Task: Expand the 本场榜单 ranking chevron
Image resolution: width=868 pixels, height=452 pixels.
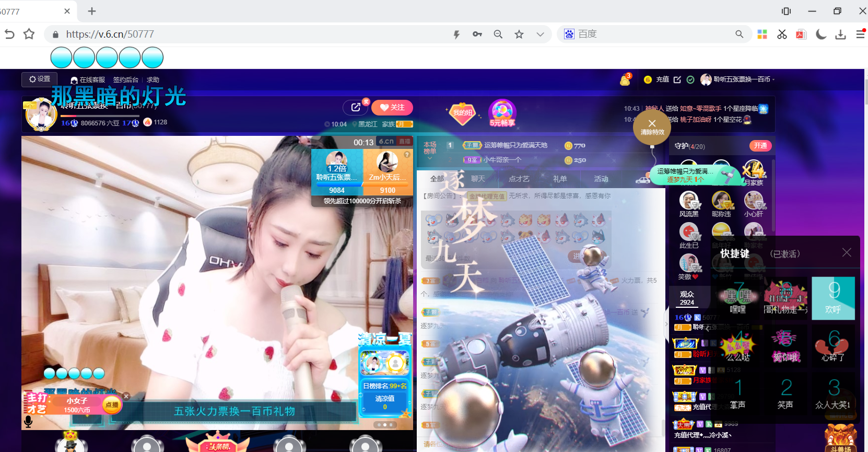Action: (x=430, y=158)
